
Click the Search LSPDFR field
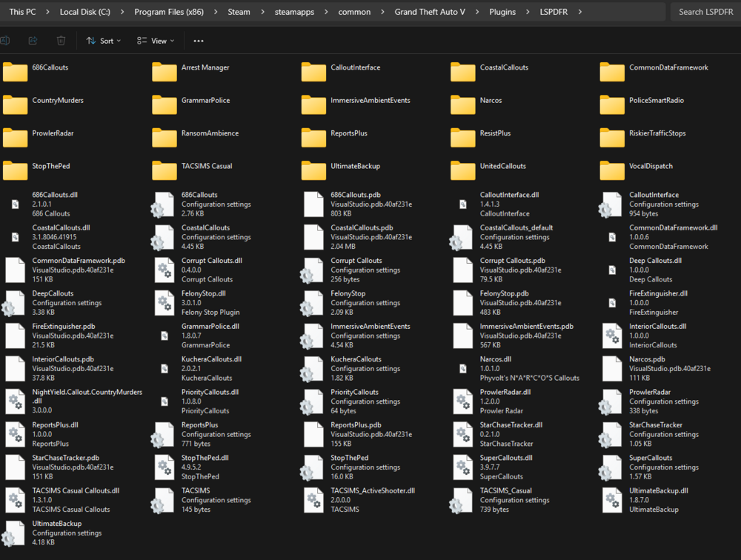click(x=705, y=12)
